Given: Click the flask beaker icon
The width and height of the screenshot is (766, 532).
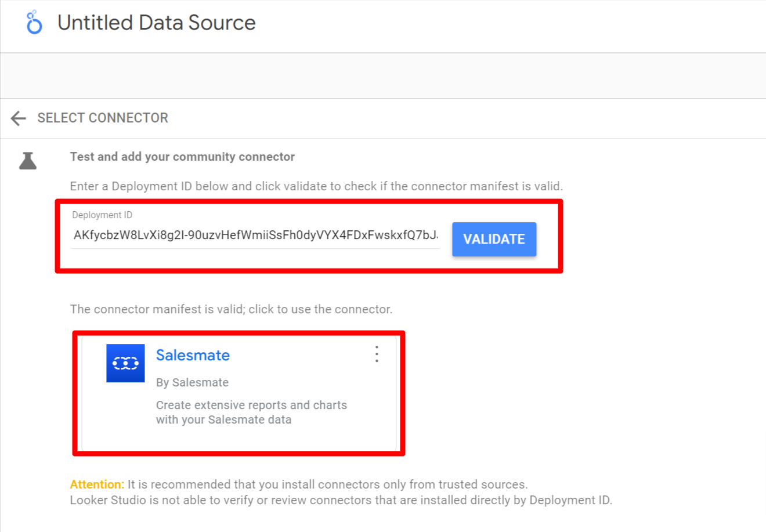Looking at the screenshot, I should [x=28, y=161].
